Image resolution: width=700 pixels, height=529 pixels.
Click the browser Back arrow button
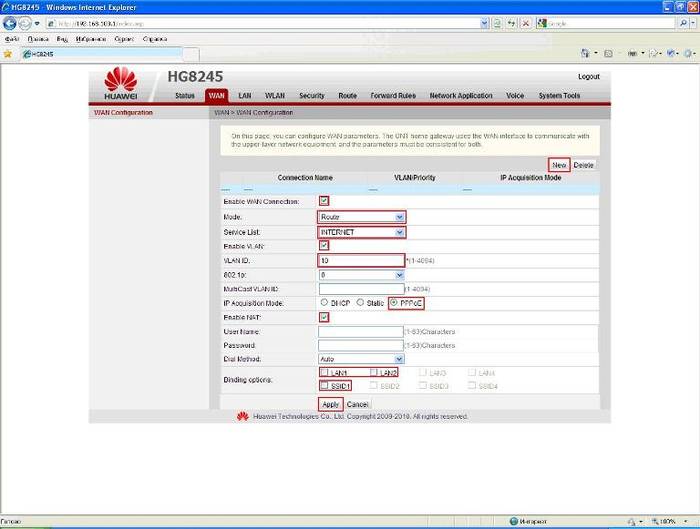click(11, 23)
